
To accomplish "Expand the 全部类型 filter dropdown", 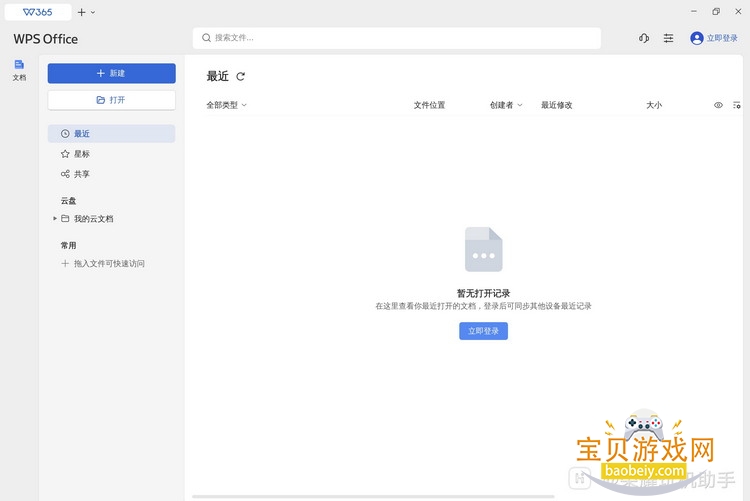I will coord(226,105).
